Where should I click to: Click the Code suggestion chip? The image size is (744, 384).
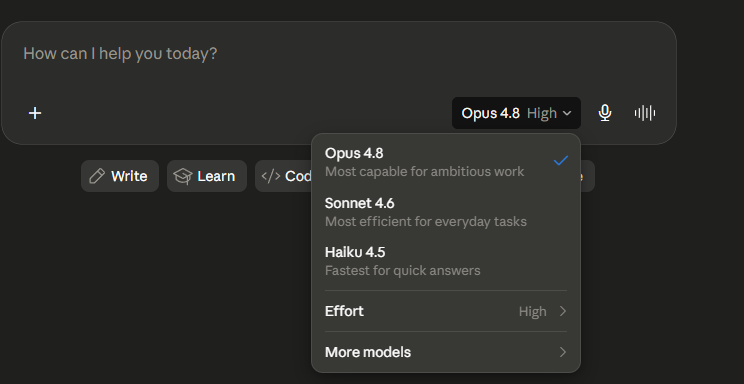tap(284, 176)
